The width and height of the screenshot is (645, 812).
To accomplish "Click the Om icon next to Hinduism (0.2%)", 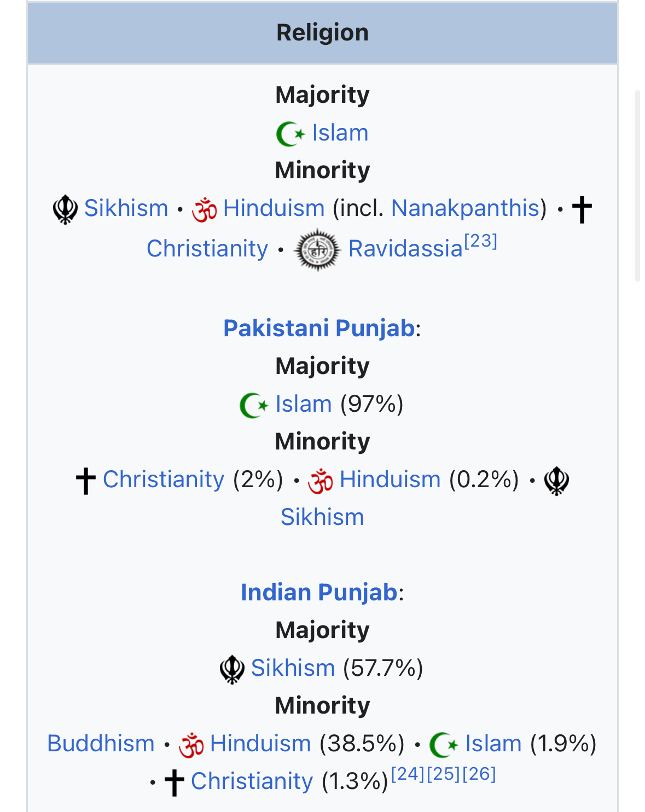I will (x=321, y=481).
